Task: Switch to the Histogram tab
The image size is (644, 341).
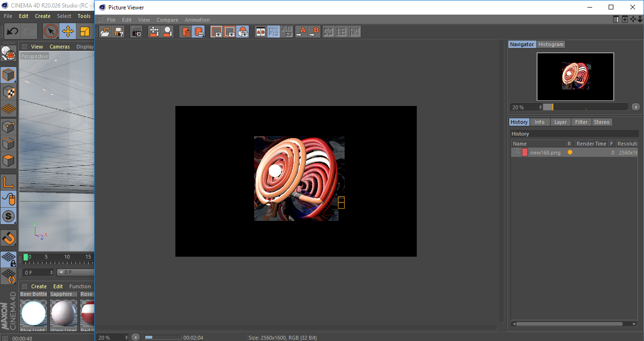Action: coord(551,44)
